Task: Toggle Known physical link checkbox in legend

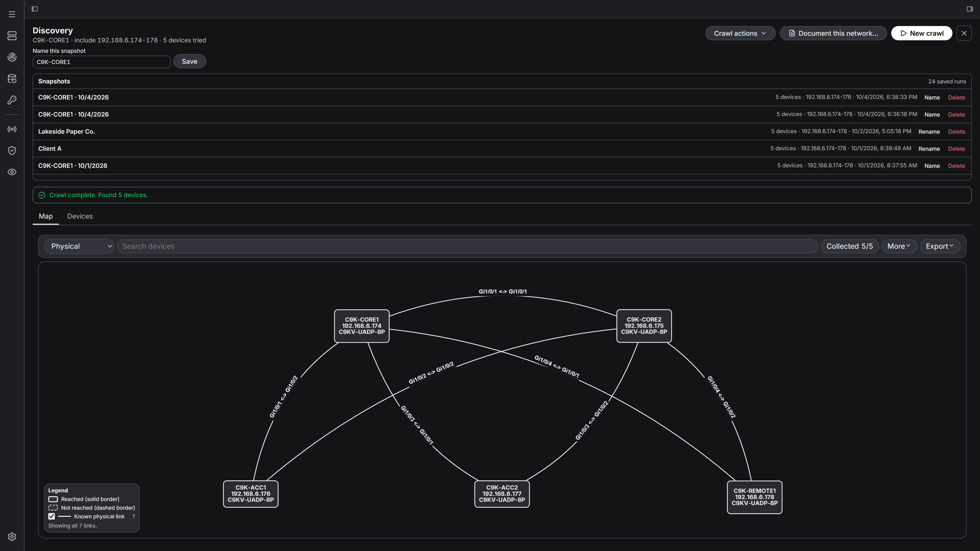Action: (x=52, y=516)
